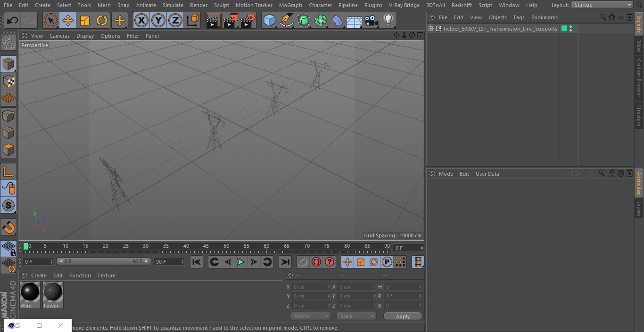Viewport: 644px width, 332px height.
Task: Open the MoGraph menu
Action: tap(290, 5)
